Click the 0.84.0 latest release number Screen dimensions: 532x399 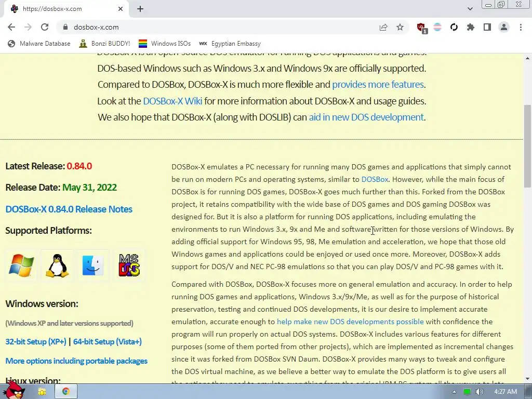pos(79,166)
